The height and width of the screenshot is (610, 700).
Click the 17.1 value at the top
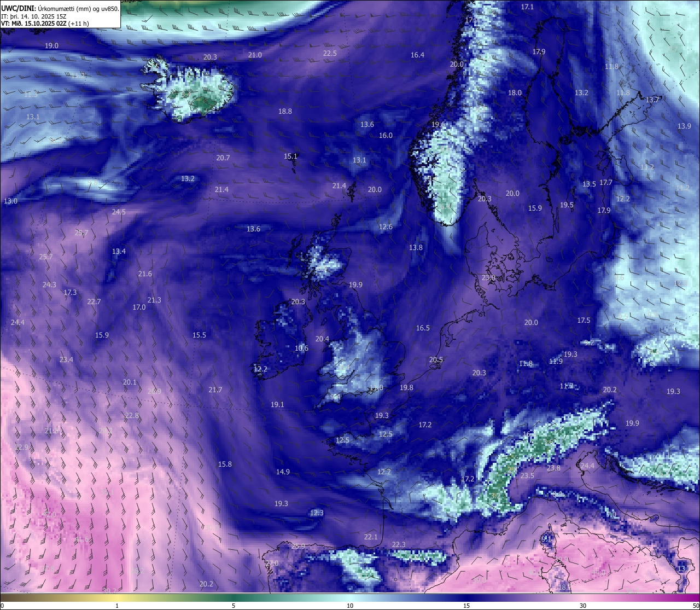tap(527, 7)
